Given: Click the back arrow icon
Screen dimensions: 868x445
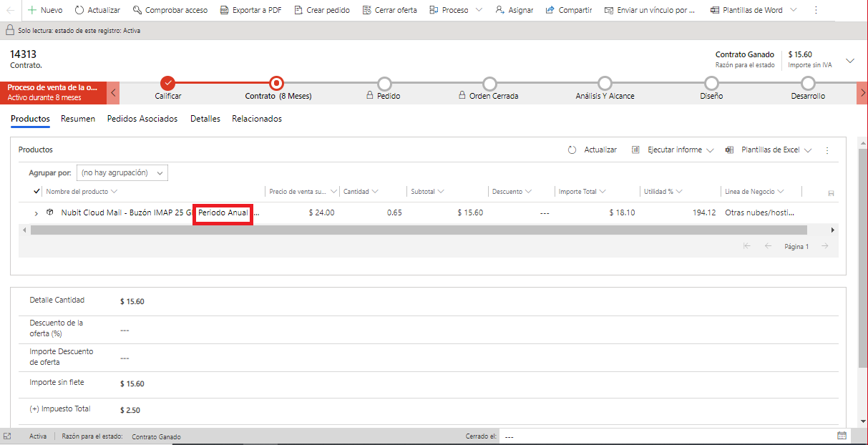Looking at the screenshot, I should (x=10, y=11).
